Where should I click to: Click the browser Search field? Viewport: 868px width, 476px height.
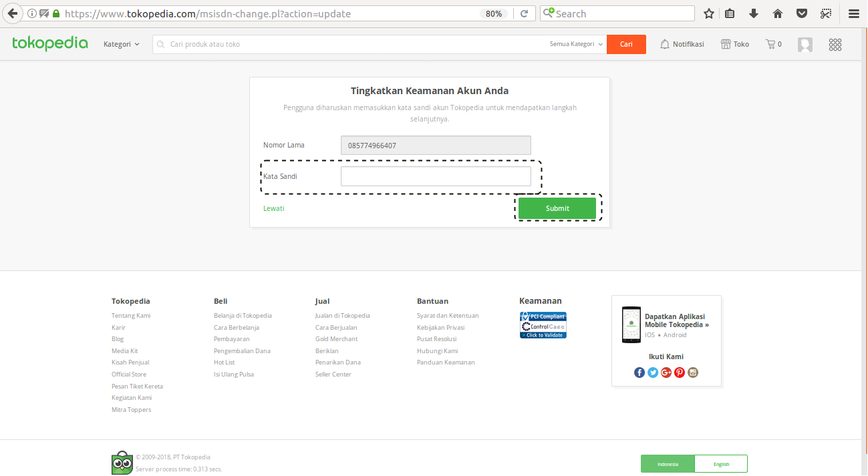click(x=617, y=13)
